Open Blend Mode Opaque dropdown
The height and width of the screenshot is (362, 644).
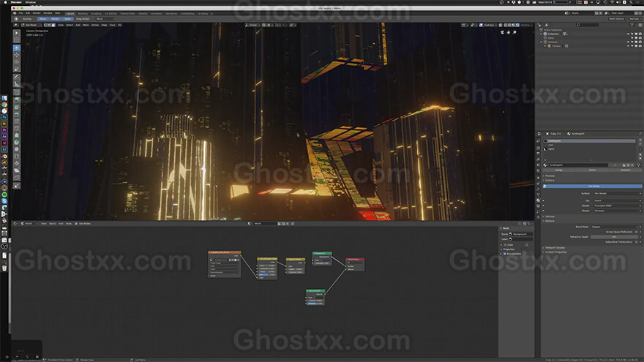click(x=615, y=227)
